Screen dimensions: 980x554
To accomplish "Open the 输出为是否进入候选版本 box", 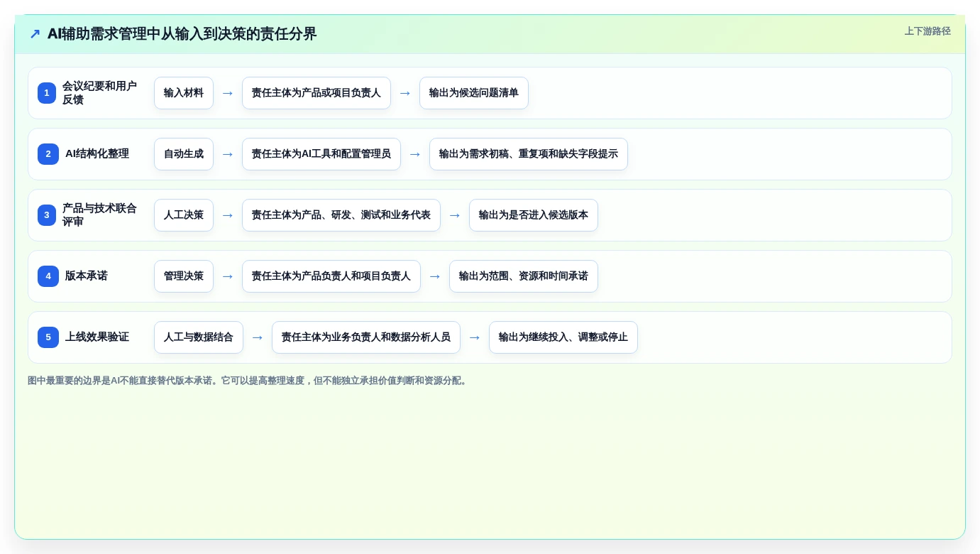I will [534, 215].
